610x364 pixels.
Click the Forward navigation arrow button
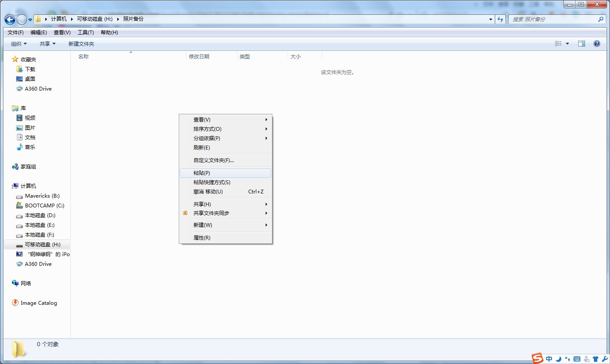(x=22, y=19)
